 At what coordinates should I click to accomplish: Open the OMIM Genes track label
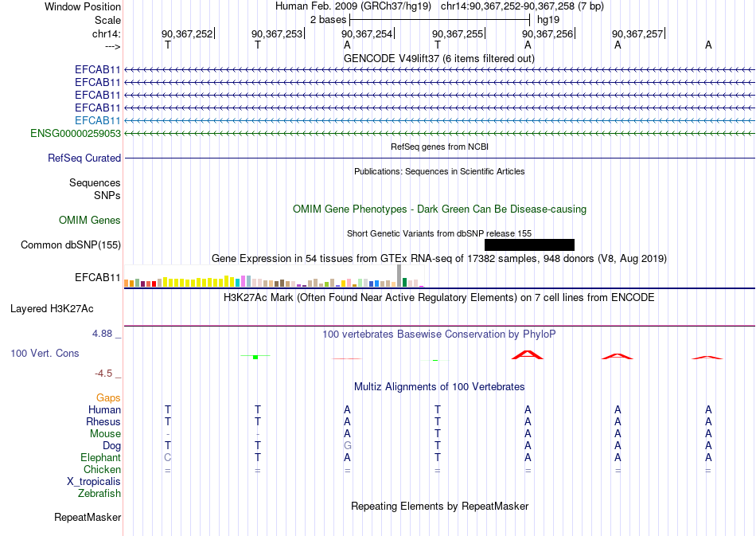click(90, 220)
